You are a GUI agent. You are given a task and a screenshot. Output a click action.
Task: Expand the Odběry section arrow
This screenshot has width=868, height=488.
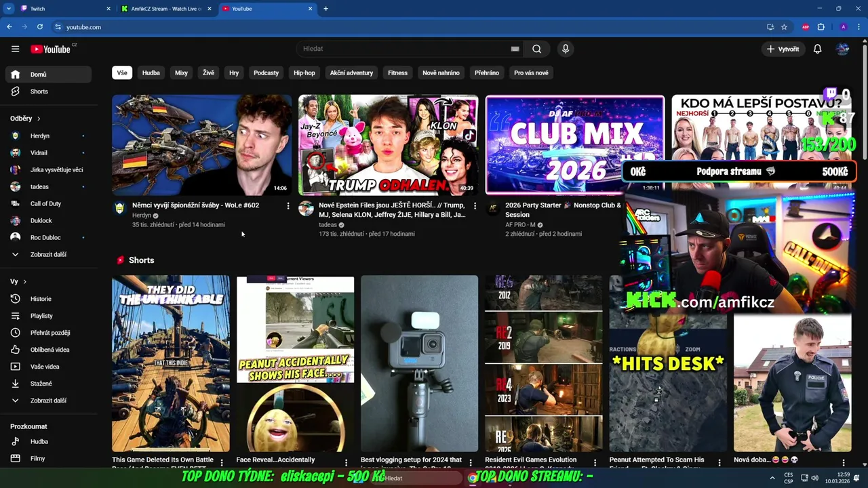(x=39, y=119)
